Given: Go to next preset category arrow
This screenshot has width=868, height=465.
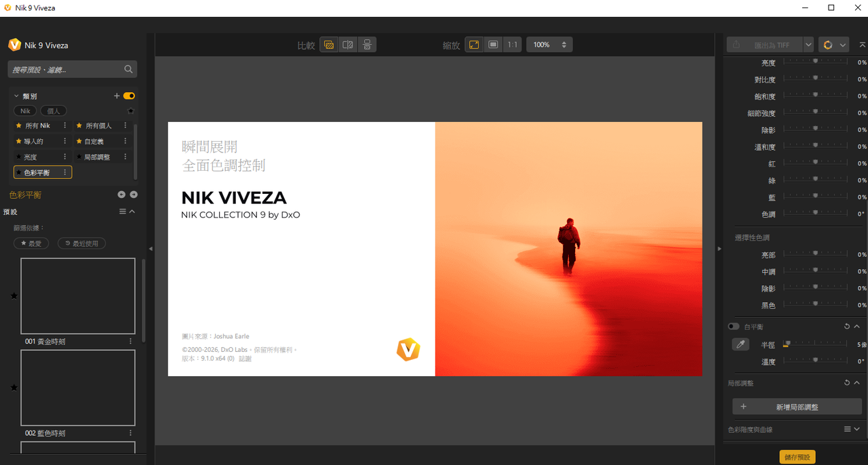Looking at the screenshot, I should click(134, 195).
